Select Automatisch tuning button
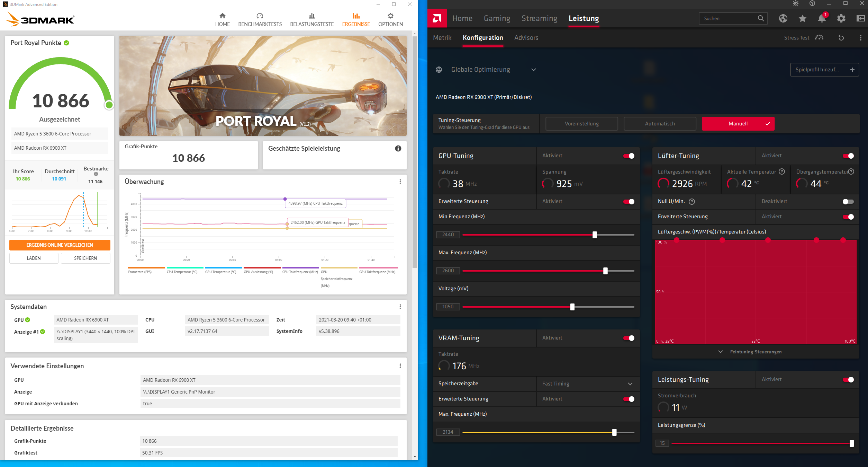The width and height of the screenshot is (868, 467). (660, 124)
